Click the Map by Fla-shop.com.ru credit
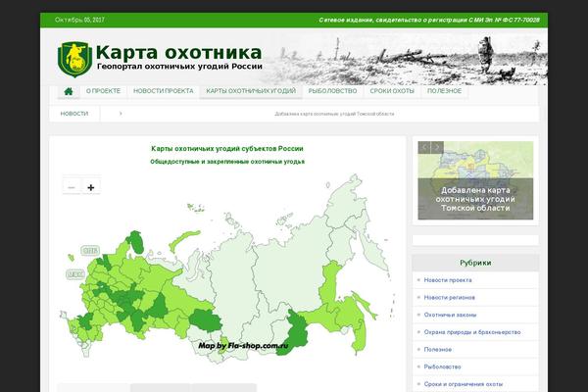 click(243, 346)
